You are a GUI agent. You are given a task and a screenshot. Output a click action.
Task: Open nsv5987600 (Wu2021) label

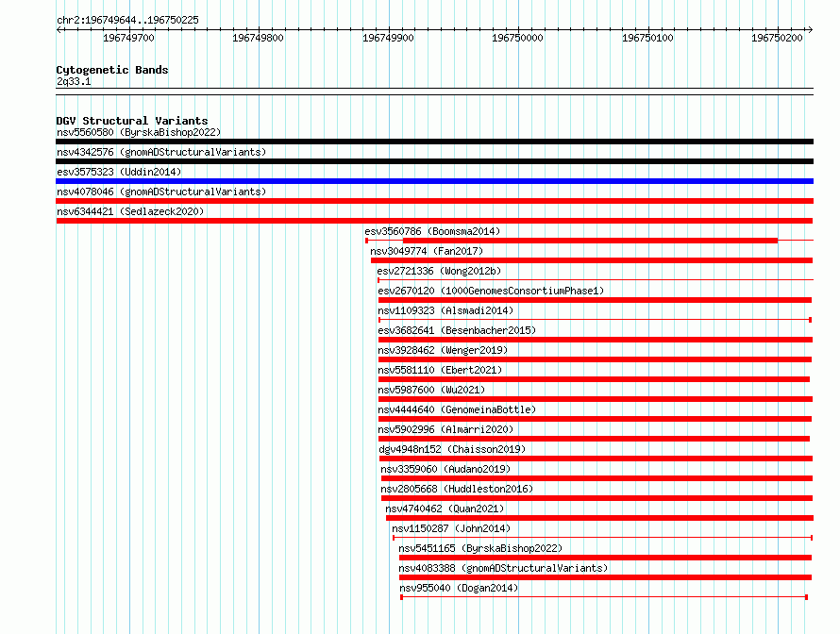click(x=431, y=390)
